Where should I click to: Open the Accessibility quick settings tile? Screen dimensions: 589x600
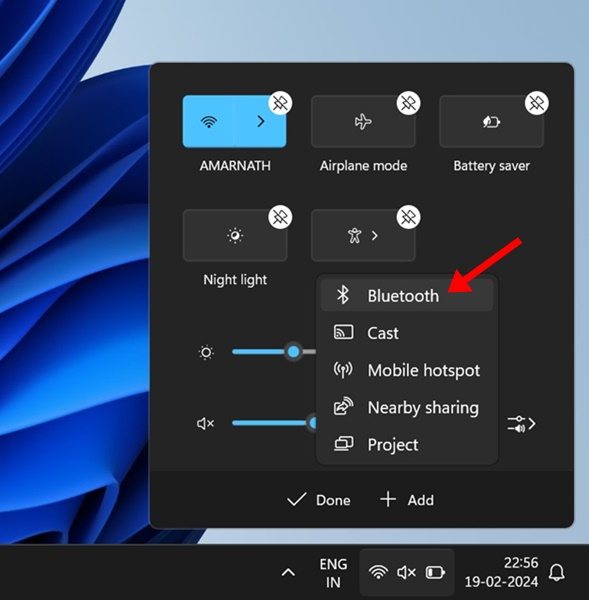363,235
